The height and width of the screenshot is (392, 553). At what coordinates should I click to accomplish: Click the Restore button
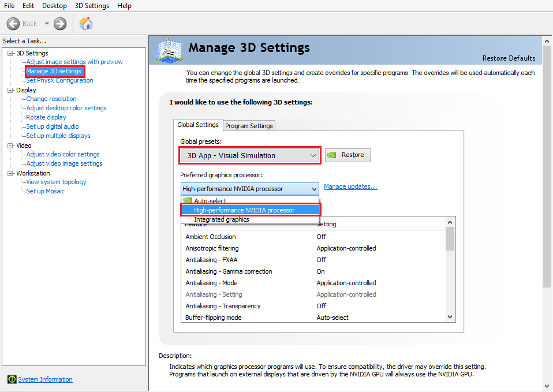348,155
